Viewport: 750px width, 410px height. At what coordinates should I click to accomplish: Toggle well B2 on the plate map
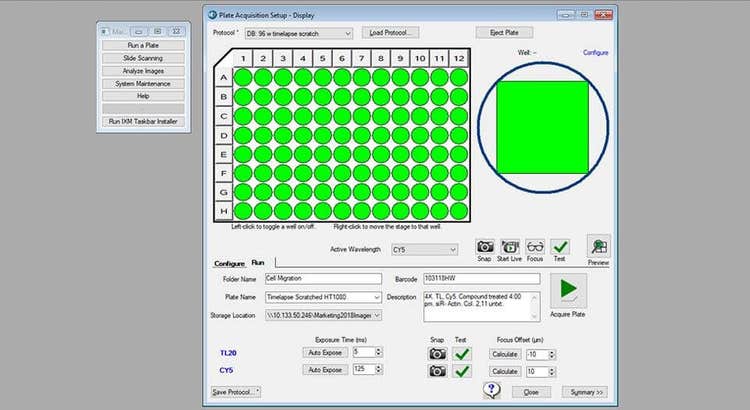click(x=263, y=97)
